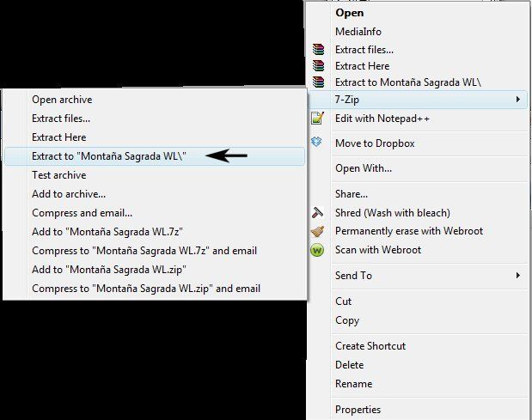The image size is (532, 420).
Task: Click the broom icon for Permanently erase
Action: [x=318, y=231]
